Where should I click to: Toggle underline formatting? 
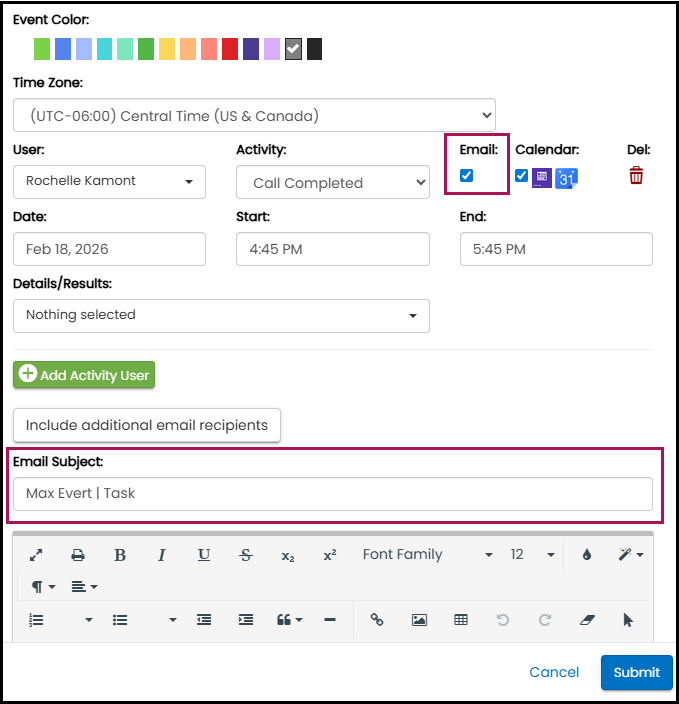pyautogui.click(x=204, y=555)
